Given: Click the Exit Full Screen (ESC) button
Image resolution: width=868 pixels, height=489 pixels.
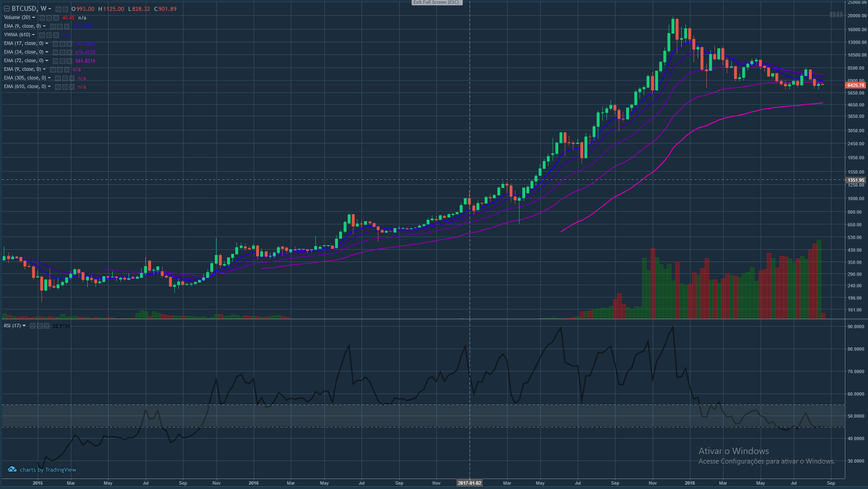Looking at the screenshot, I should [x=436, y=2].
